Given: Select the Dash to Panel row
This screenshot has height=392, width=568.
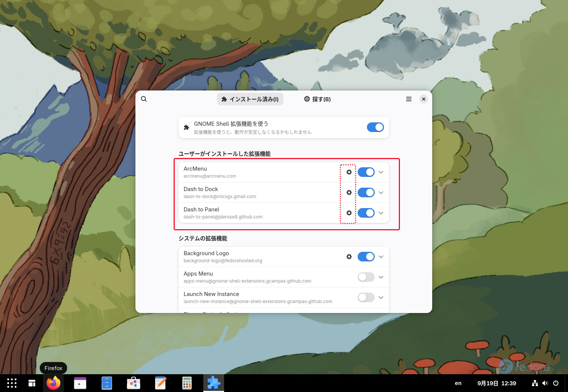Looking at the screenshot, I should 284,213.
